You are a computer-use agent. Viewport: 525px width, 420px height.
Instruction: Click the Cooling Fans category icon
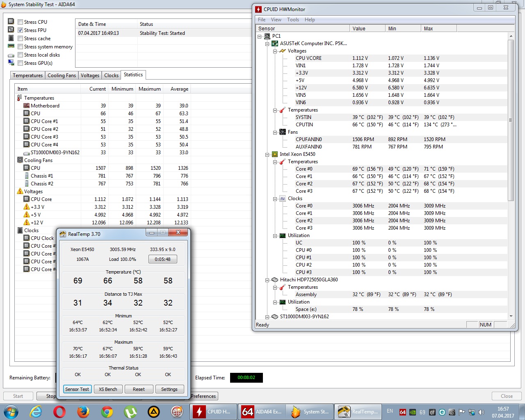pyautogui.click(x=20, y=160)
